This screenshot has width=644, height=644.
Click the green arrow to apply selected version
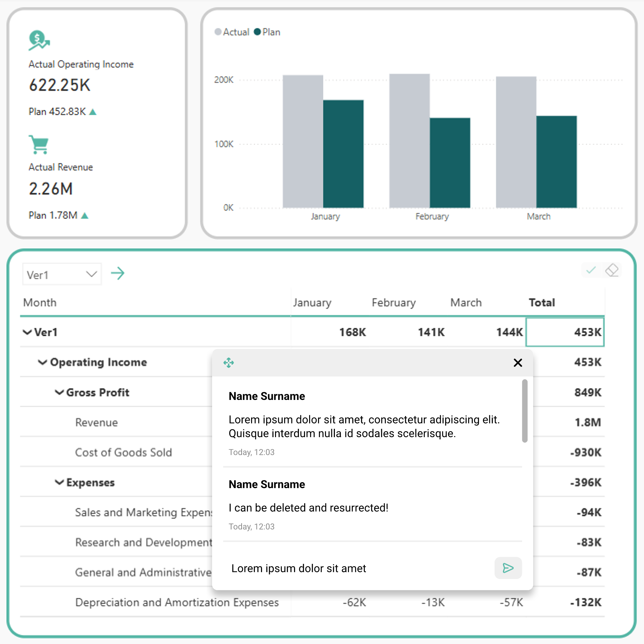coord(118,273)
